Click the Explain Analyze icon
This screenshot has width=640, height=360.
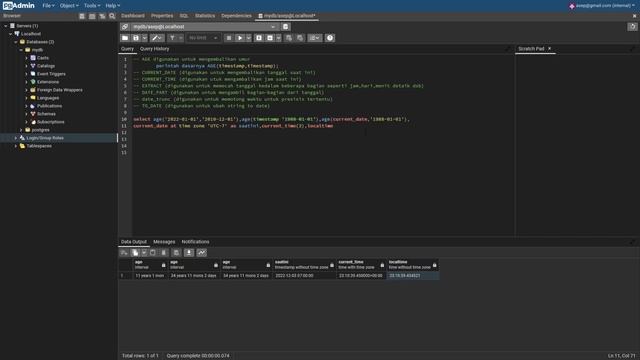coord(270,38)
